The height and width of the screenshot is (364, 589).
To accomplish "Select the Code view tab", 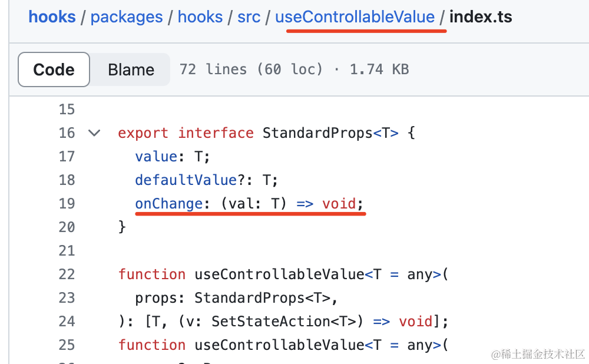I will [x=54, y=70].
